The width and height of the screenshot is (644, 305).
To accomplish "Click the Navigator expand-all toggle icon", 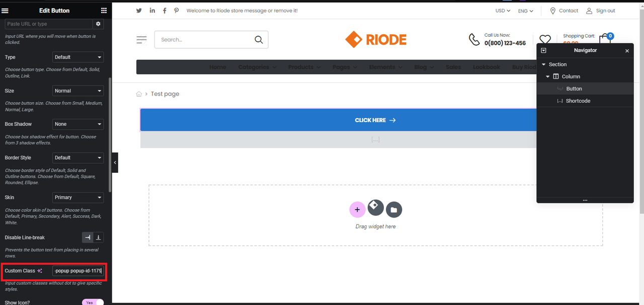I will point(543,51).
